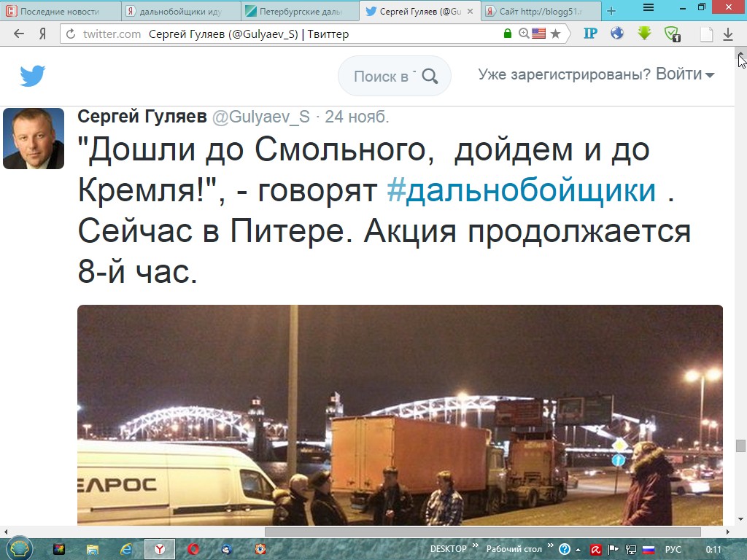The image size is (747, 560).
Task: Click the Twitter bird logo
Action: (x=32, y=76)
